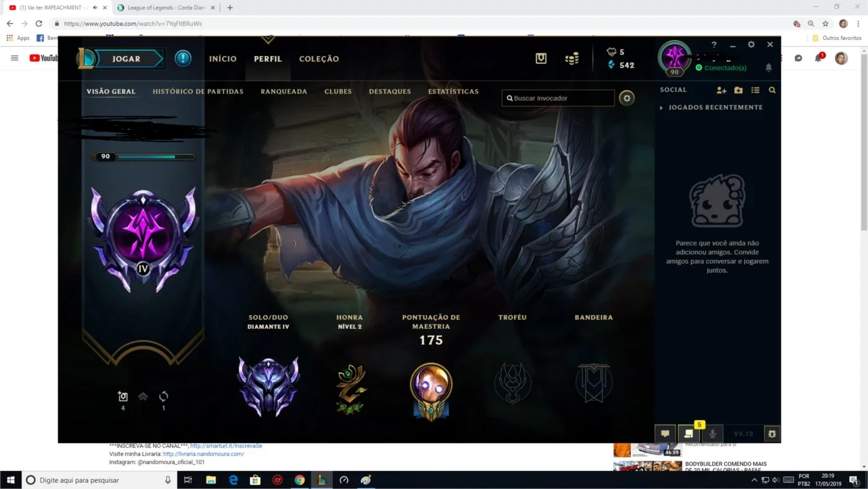Viewport: 868px width, 489px height.
Task: Click the Windows Start button
Action: point(11,480)
